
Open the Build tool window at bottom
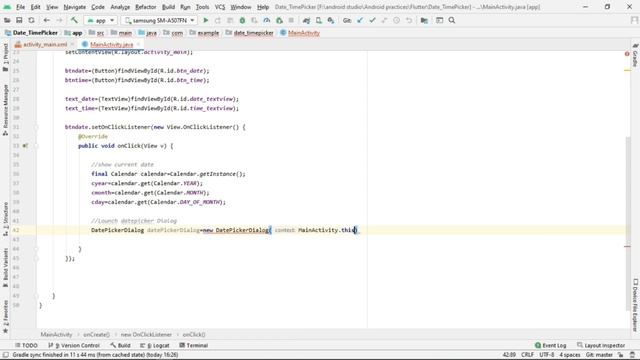click(x=120, y=345)
